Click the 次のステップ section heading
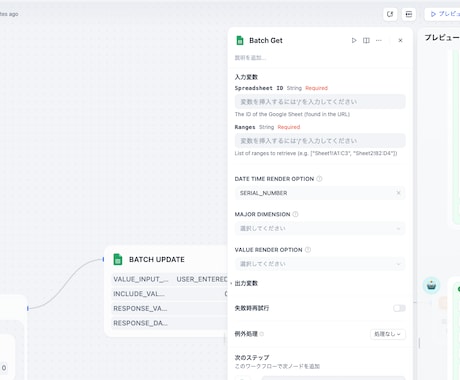Screen dimensions: 460x380 (252, 357)
